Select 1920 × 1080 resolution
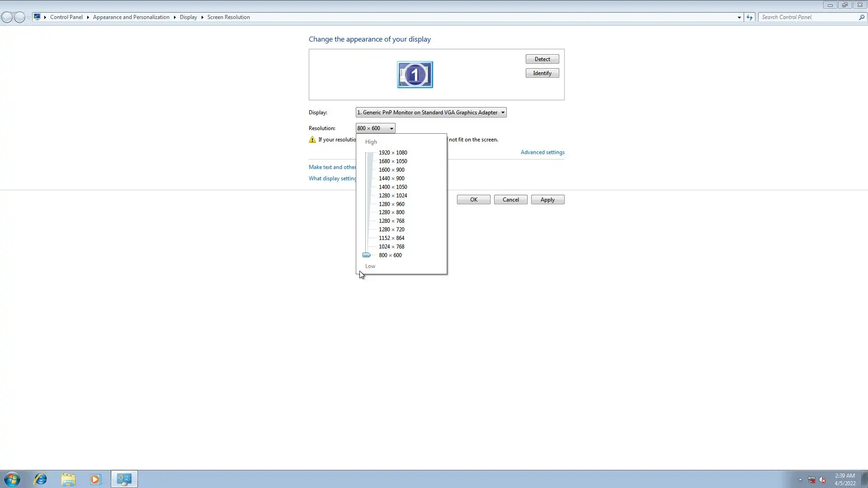The image size is (868, 488). (392, 153)
